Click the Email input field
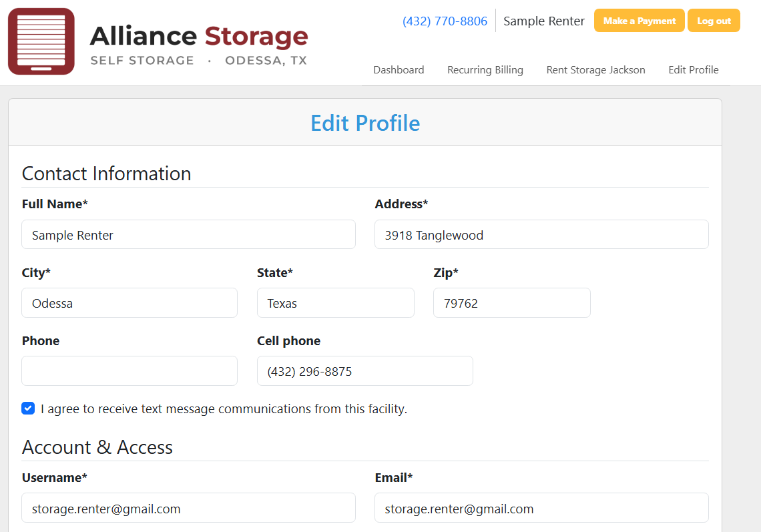Viewport: 761px width, 532px height. (x=541, y=508)
